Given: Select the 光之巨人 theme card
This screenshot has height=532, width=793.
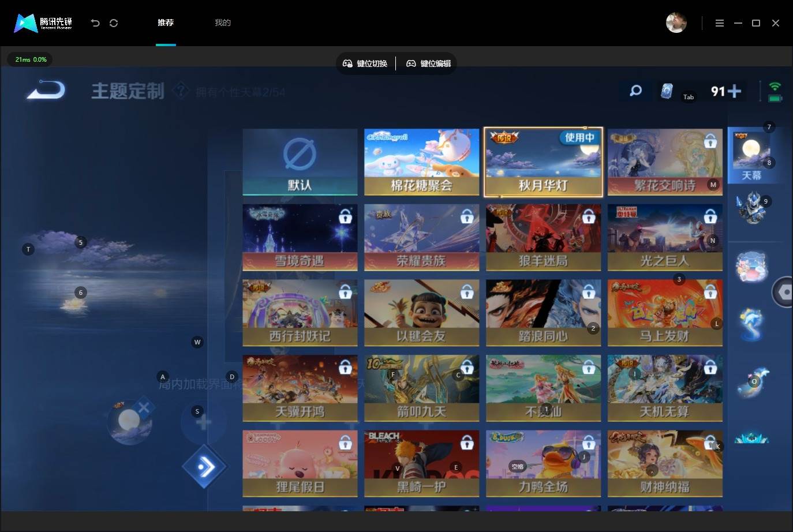Looking at the screenshot, I should tap(665, 237).
